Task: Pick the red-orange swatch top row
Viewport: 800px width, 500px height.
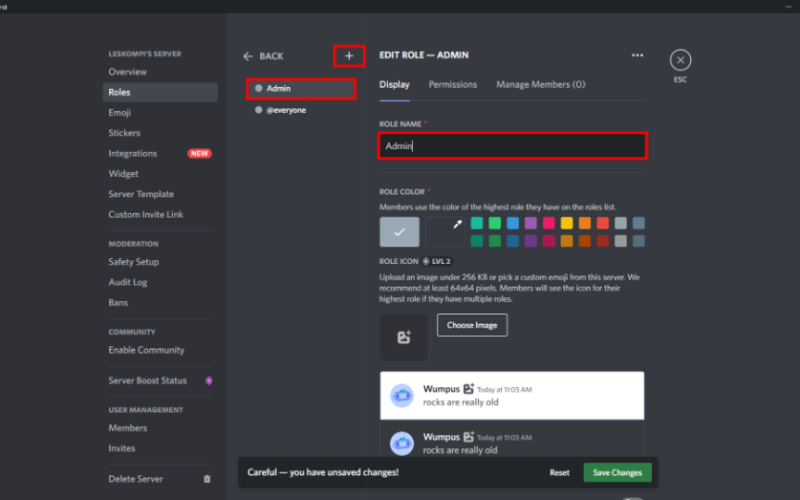Action: pyautogui.click(x=603, y=223)
